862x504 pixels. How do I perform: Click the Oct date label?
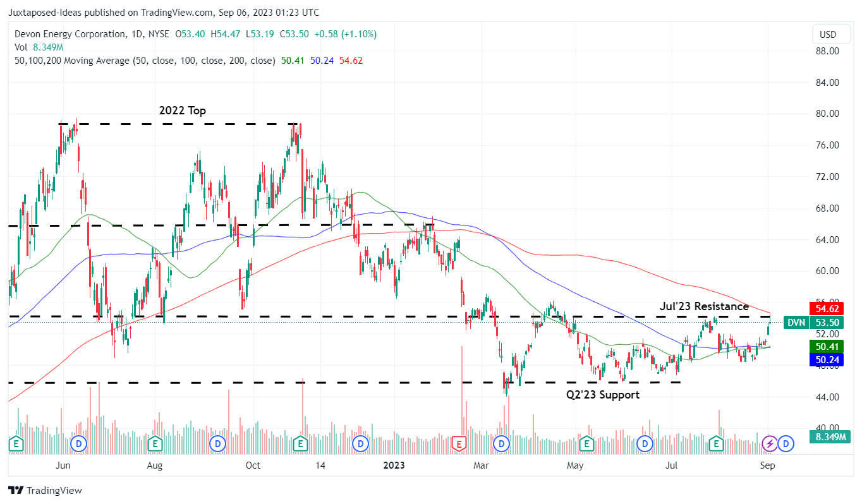click(x=253, y=466)
